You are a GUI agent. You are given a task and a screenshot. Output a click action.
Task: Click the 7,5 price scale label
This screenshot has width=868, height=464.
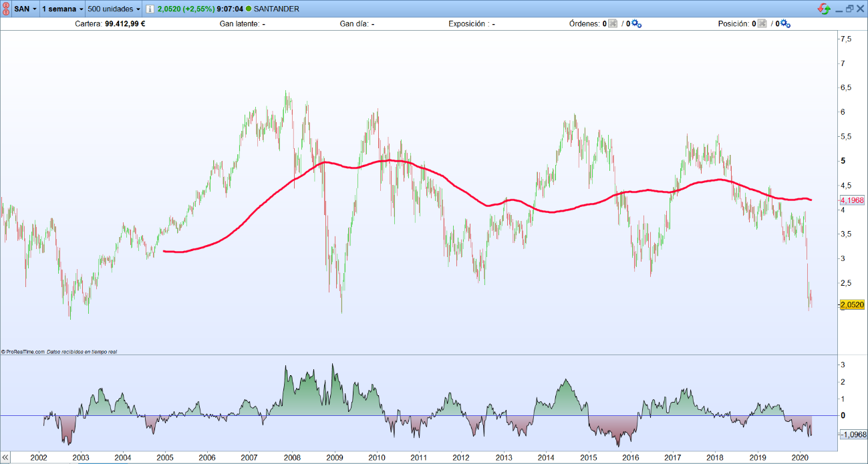click(846, 39)
